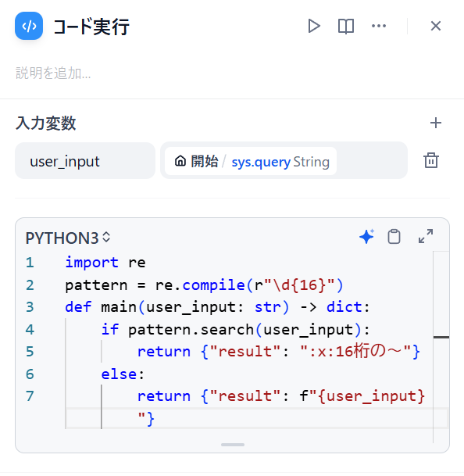Viewport: 464px width, 476px height.
Task: Copy code with the clipboard icon
Action: 394,237
